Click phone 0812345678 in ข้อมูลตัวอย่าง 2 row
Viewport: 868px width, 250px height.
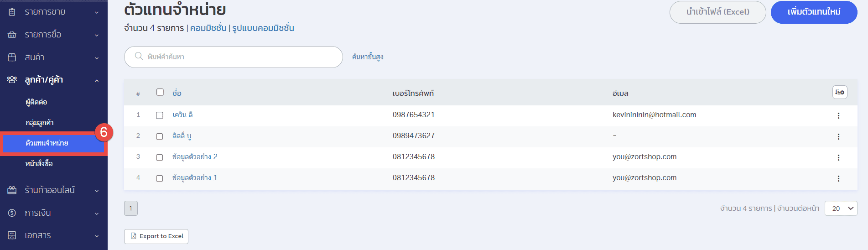click(x=414, y=157)
